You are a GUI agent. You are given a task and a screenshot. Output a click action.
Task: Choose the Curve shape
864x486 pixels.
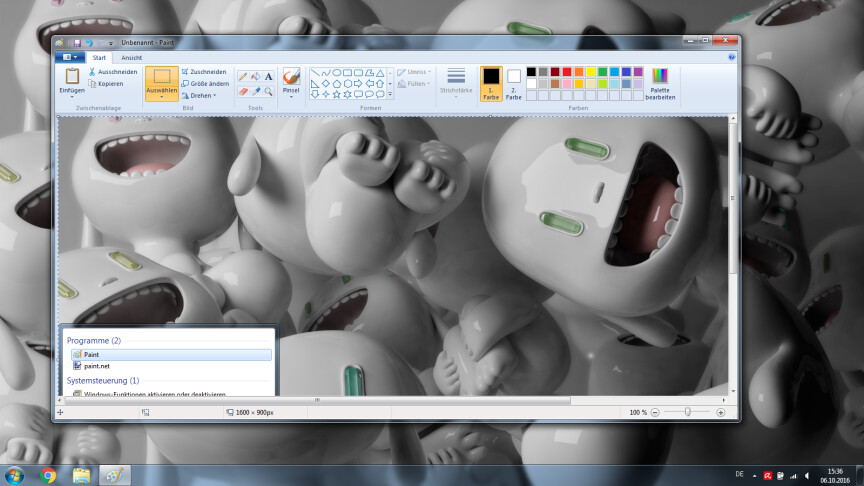(x=326, y=73)
